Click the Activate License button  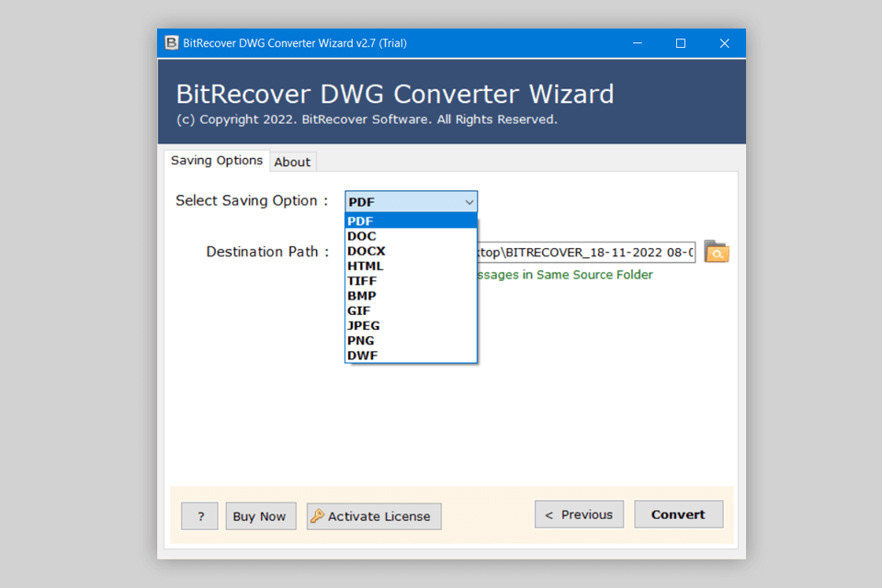374,516
